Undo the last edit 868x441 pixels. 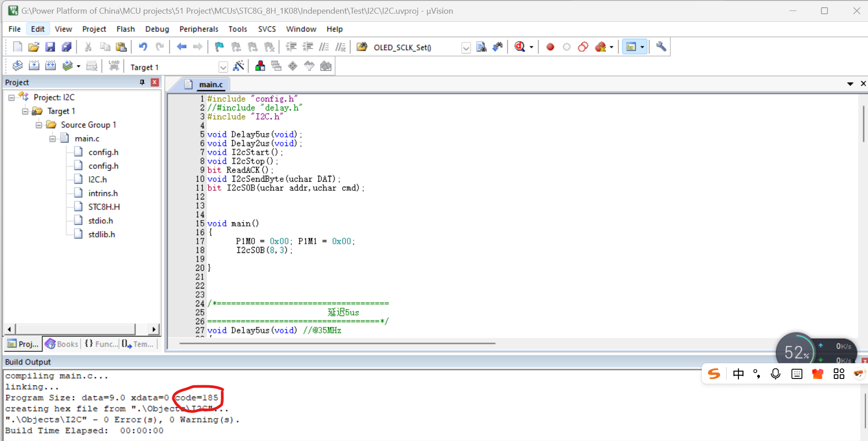[x=143, y=47]
